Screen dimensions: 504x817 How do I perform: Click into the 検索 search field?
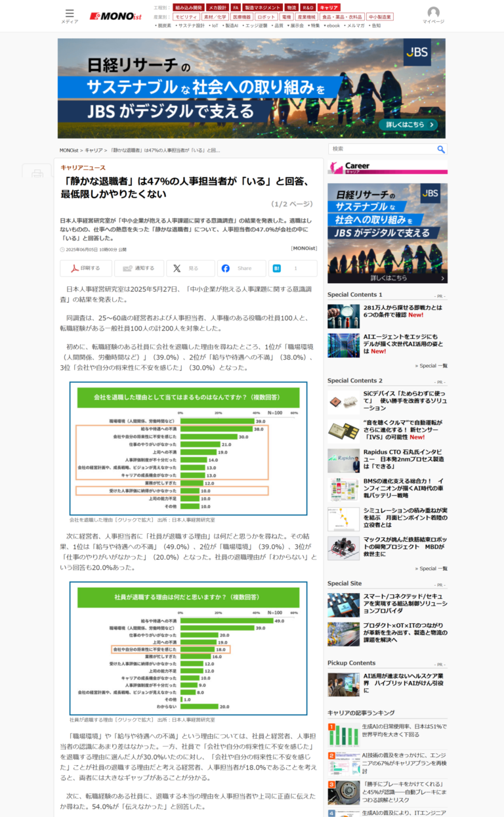tap(382, 149)
